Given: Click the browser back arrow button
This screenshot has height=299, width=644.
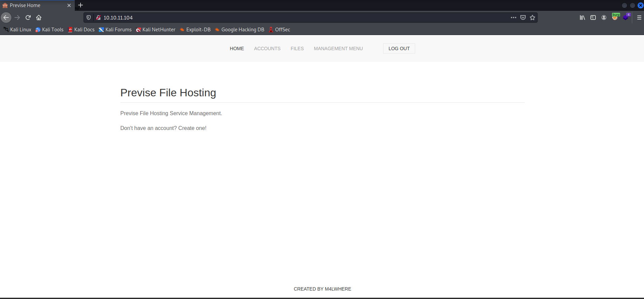Looking at the screenshot, I should [6, 18].
